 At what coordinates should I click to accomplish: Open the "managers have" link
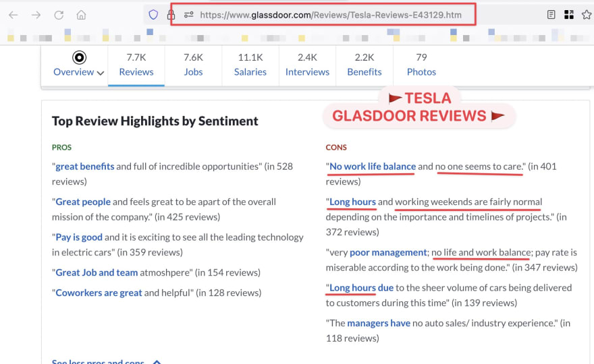pyautogui.click(x=379, y=323)
